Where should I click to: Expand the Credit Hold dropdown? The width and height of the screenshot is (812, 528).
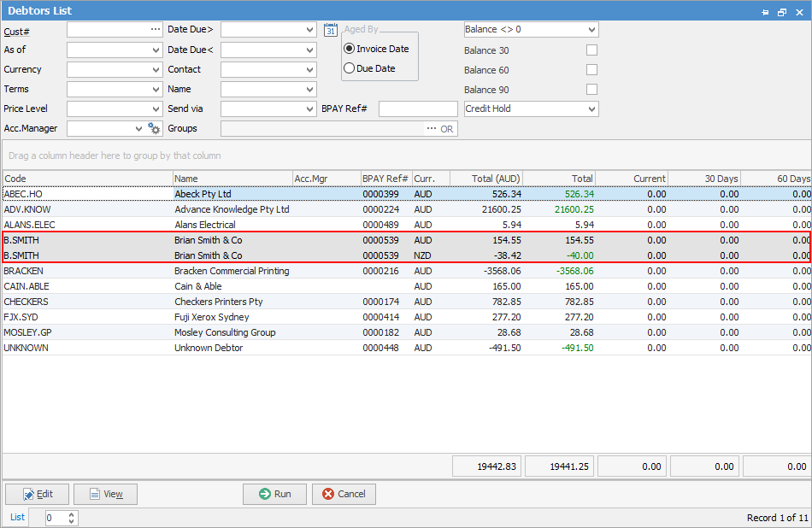click(591, 109)
